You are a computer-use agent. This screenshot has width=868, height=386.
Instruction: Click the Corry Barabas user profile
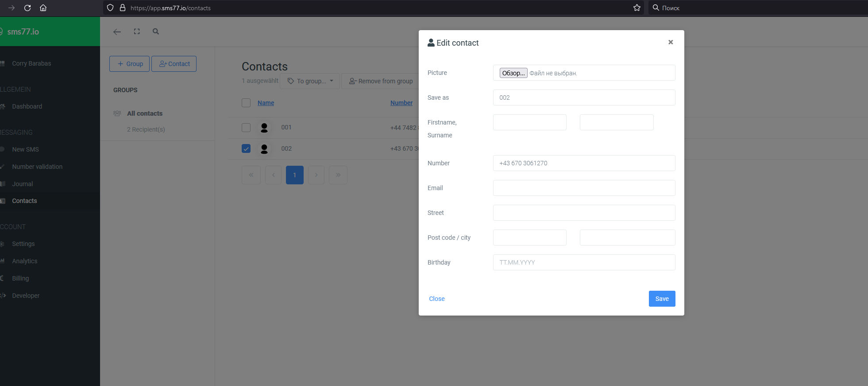coord(31,63)
